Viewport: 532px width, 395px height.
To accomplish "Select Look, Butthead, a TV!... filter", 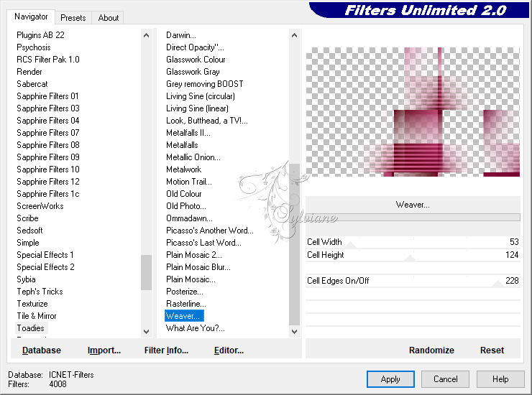I will [207, 121].
